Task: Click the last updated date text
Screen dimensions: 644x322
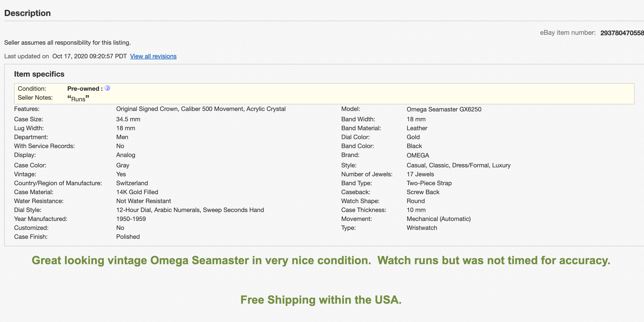Action: click(x=89, y=56)
